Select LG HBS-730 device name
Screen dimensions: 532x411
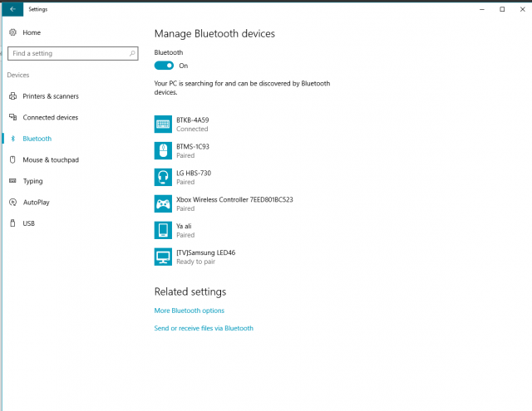pos(194,174)
